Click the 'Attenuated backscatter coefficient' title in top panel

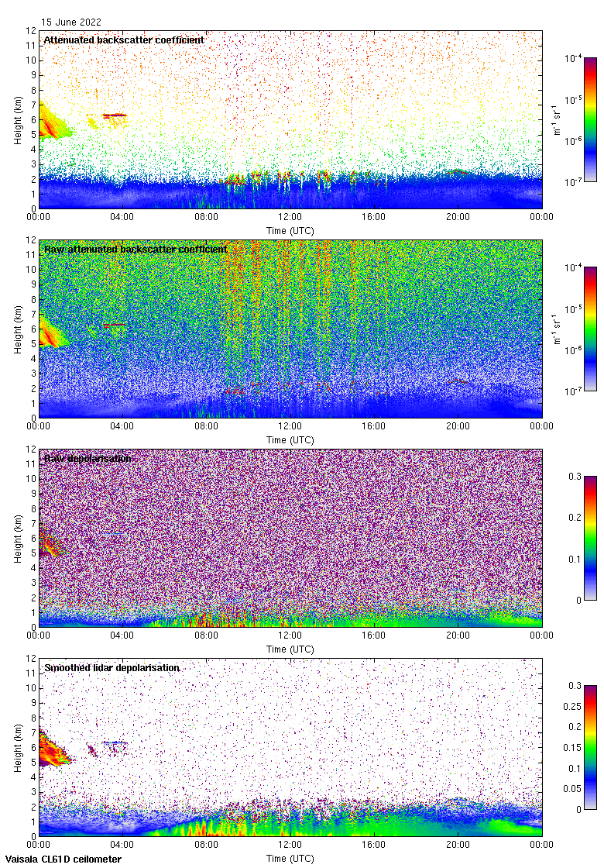124,40
